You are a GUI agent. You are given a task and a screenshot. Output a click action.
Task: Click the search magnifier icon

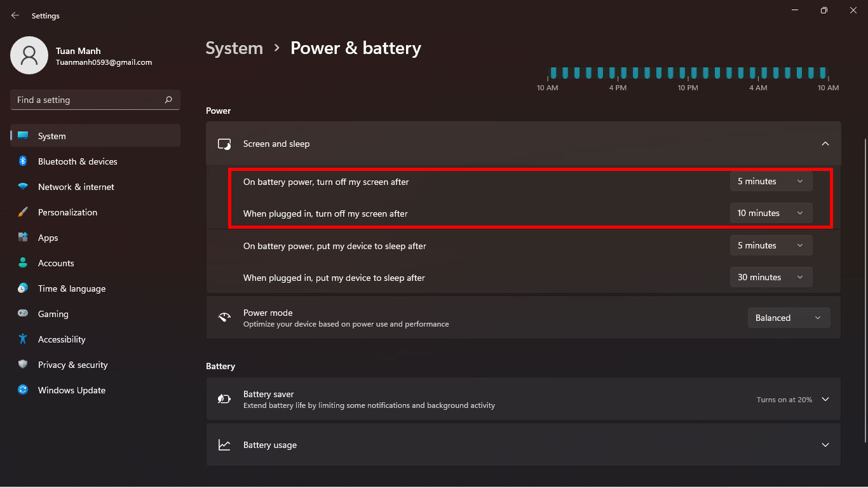coord(168,100)
